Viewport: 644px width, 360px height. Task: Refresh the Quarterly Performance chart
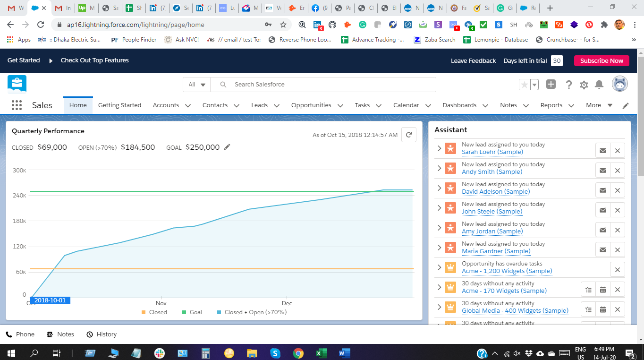(408, 135)
